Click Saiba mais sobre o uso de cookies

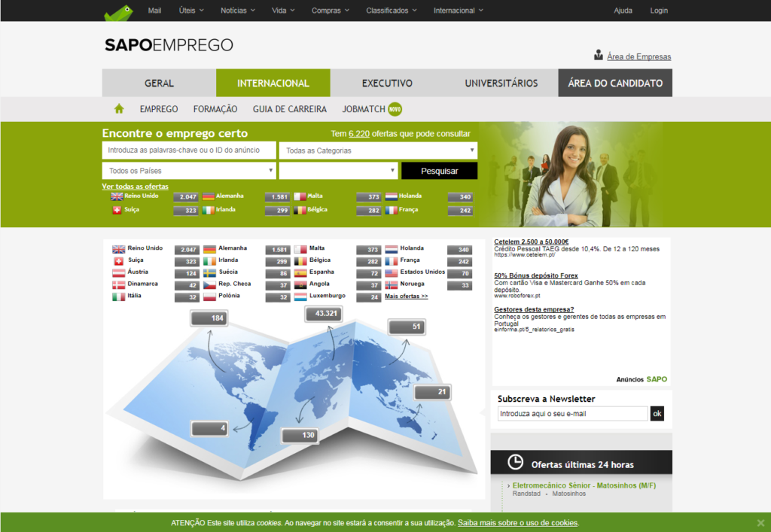(518, 523)
